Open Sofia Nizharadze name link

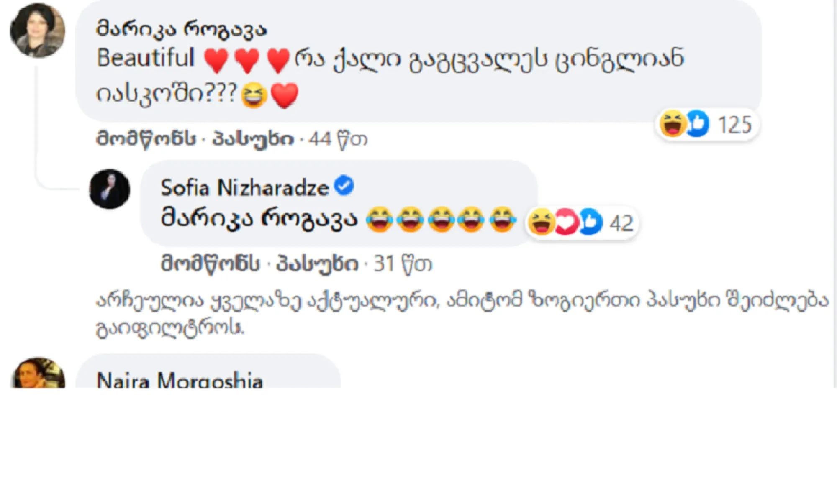point(245,188)
